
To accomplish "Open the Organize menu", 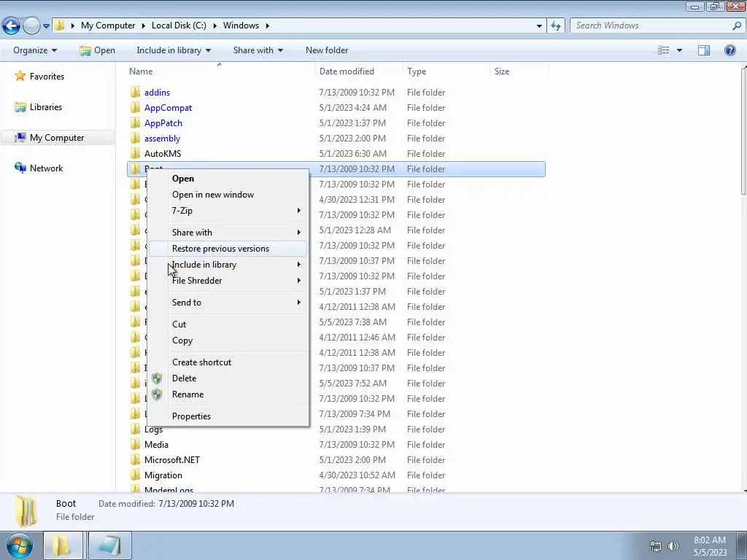I will pos(35,50).
